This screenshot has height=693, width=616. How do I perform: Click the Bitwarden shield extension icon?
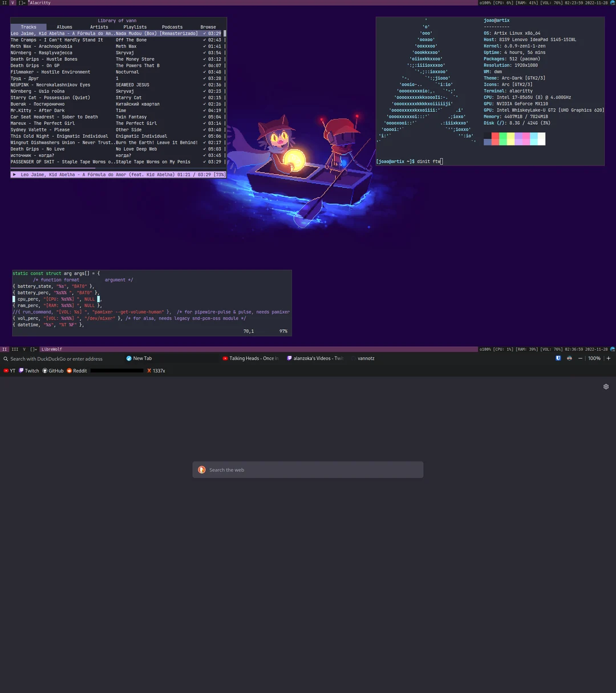(x=558, y=358)
